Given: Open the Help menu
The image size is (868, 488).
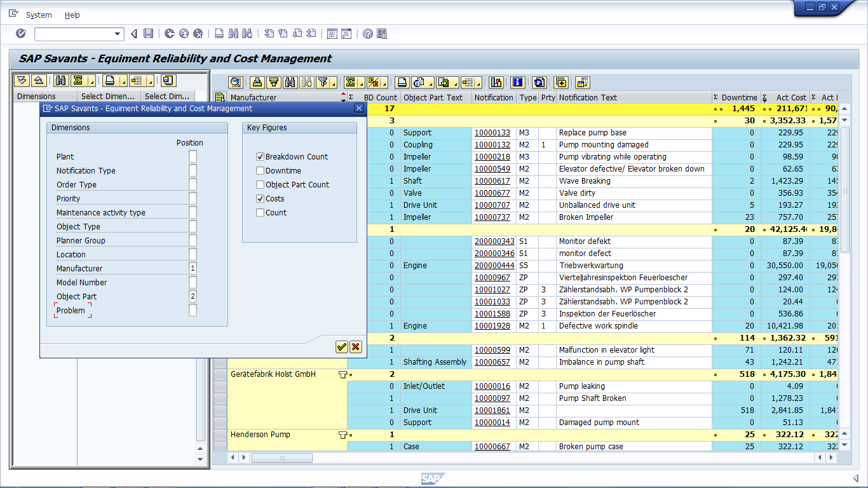Looking at the screenshot, I should click(x=72, y=15).
